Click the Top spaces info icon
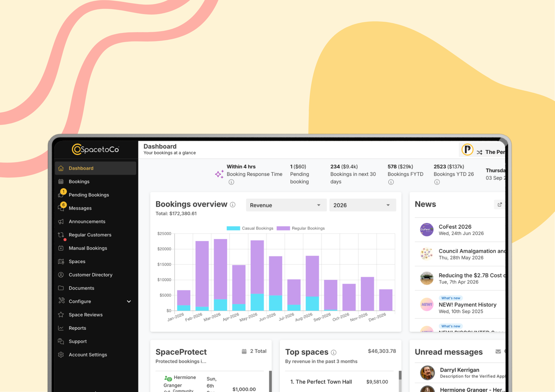This screenshot has height=392, width=555. point(333,352)
